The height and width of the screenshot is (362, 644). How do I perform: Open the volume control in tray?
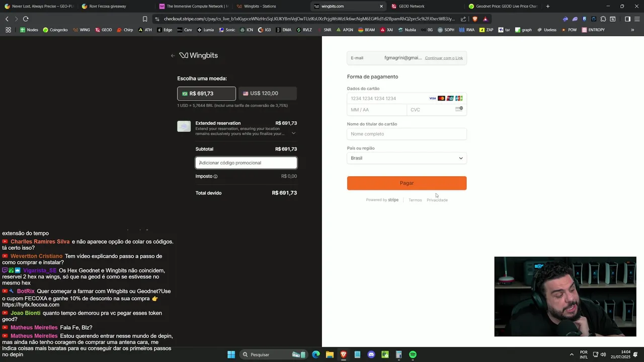(x=603, y=355)
